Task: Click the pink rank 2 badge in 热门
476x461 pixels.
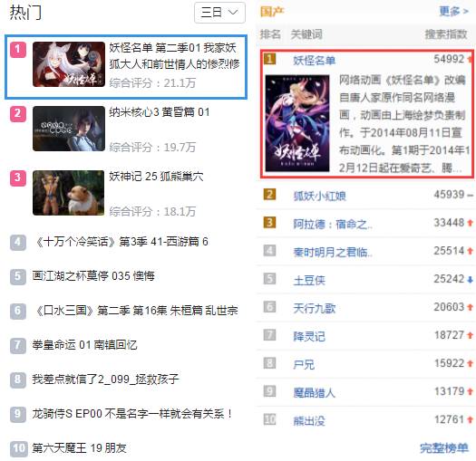Action: tap(18, 114)
